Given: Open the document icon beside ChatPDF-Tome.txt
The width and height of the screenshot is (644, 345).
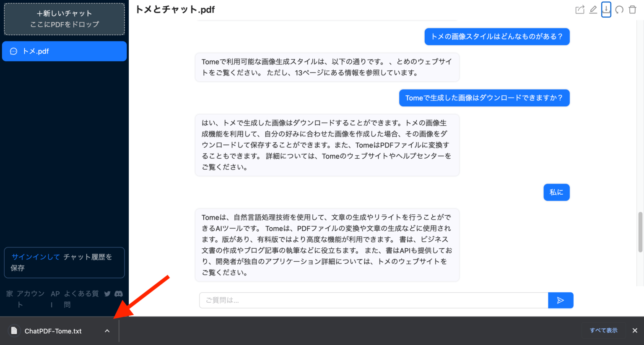Looking at the screenshot, I should point(14,331).
